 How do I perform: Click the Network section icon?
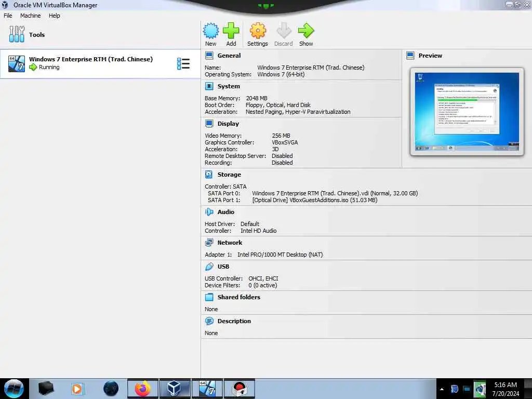point(209,242)
